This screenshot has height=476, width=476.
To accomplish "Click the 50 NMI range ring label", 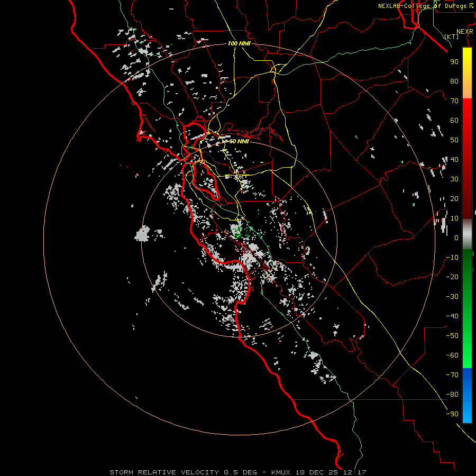I will click(x=239, y=141).
